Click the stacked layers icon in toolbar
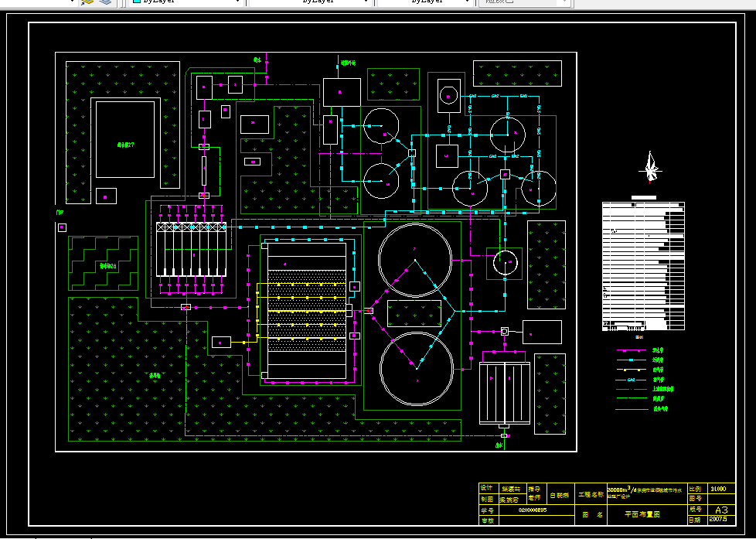Viewport: 756px width, 539px height. tap(106, 2)
